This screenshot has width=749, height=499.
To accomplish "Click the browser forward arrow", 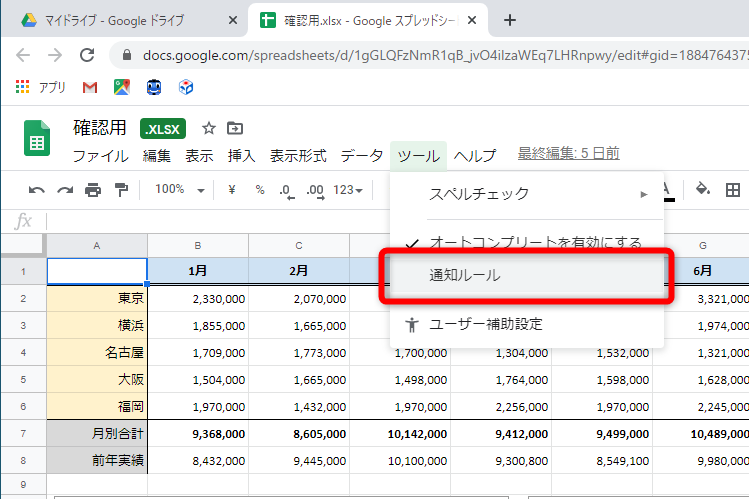I will click(x=55, y=55).
